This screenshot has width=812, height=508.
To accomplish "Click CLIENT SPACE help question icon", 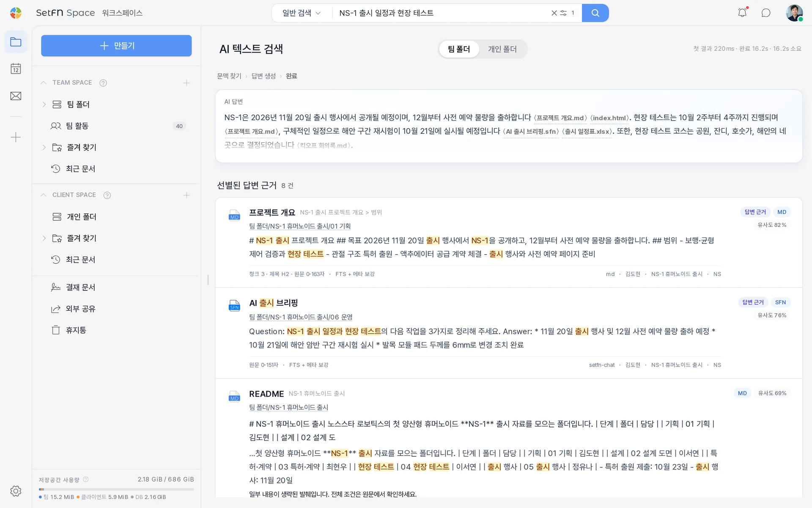I will click(x=107, y=195).
